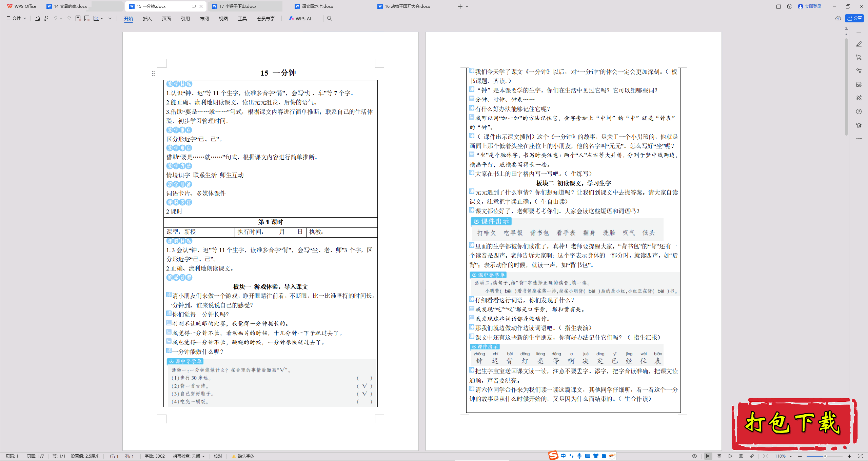
Task: Open the 插入 ribbon tab
Action: point(147,19)
